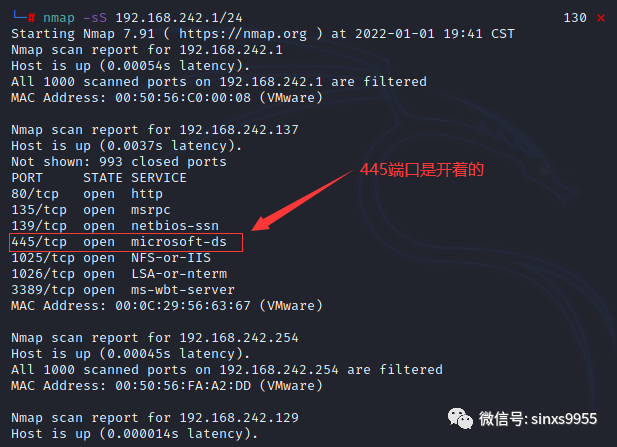Click the 192.168.242.1/24 target argument
Image resolution: width=617 pixels, height=447 pixels.
[179, 18]
